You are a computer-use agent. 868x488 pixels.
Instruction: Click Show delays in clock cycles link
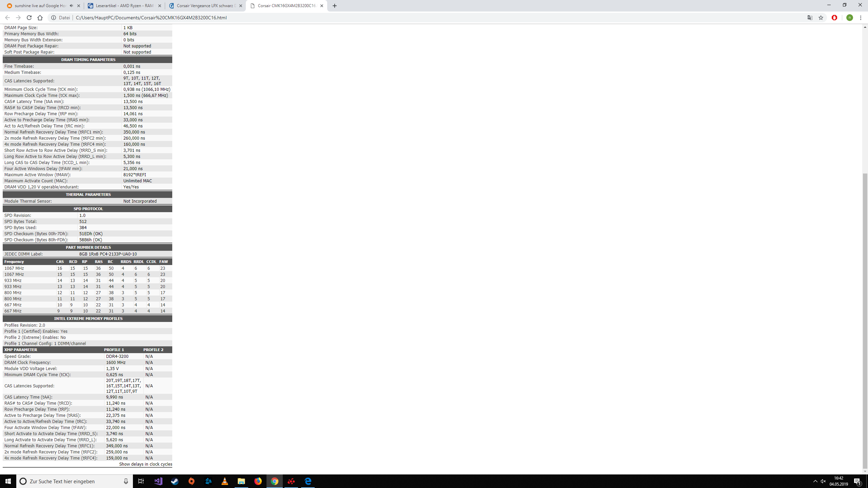click(x=145, y=464)
